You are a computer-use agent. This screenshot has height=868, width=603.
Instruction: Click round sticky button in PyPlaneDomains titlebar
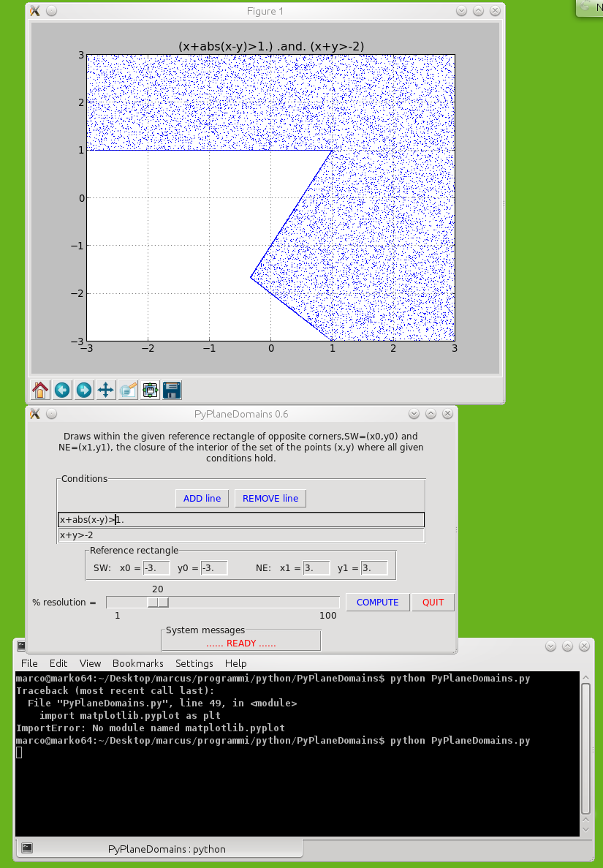[x=51, y=413]
